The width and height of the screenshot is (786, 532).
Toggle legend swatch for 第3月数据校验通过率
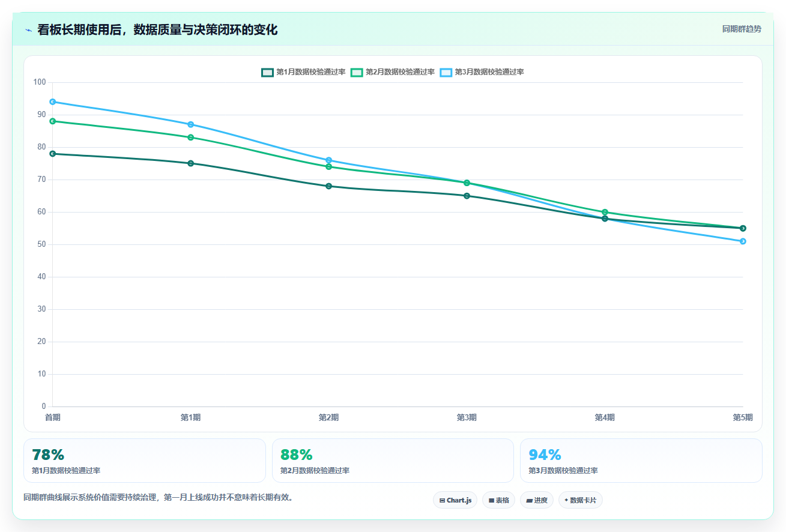[446, 72]
